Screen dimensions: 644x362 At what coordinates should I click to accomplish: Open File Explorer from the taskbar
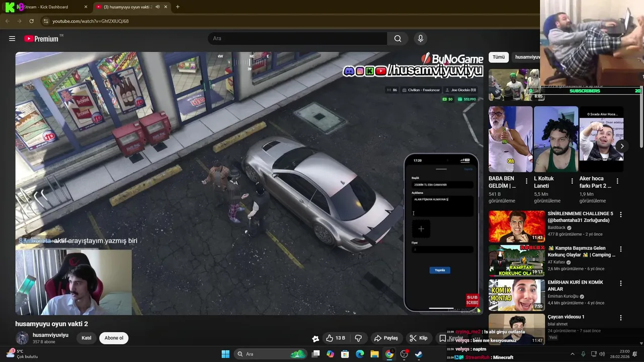[374, 354]
